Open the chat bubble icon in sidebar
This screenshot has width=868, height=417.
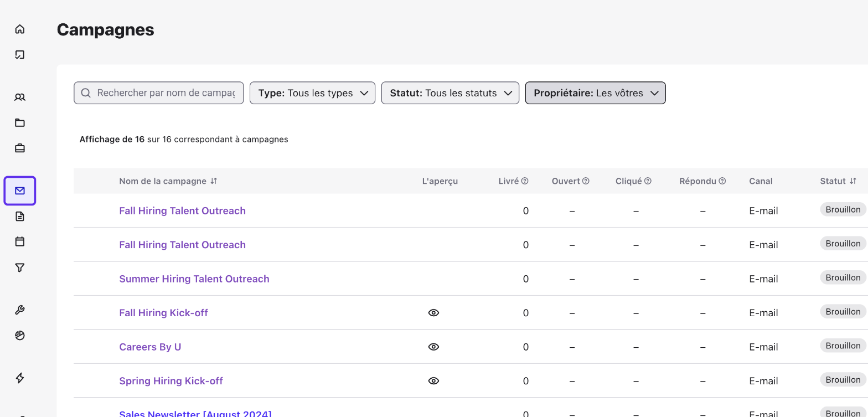[x=20, y=54]
